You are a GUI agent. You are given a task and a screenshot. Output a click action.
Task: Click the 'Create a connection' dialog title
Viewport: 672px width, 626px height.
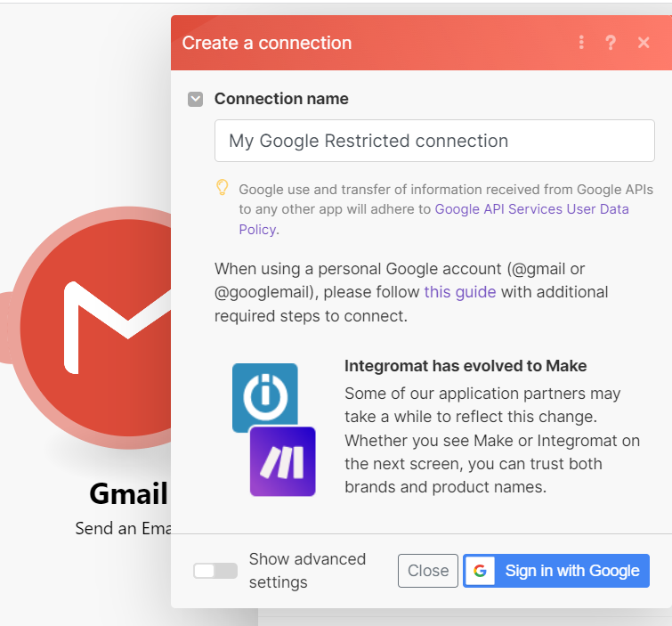266,43
